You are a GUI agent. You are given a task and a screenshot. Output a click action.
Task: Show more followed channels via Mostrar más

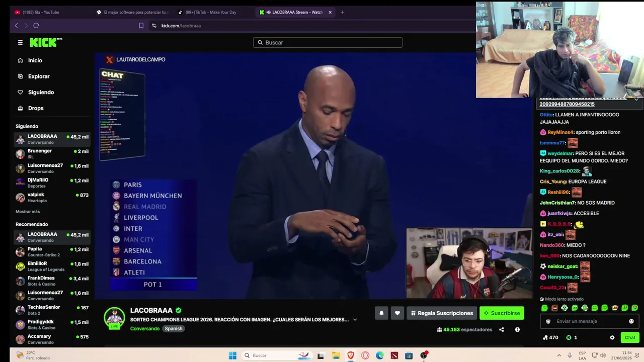(x=28, y=212)
